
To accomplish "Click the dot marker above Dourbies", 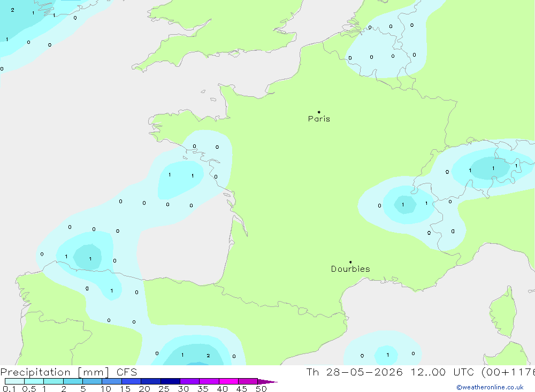I will (350, 262).
